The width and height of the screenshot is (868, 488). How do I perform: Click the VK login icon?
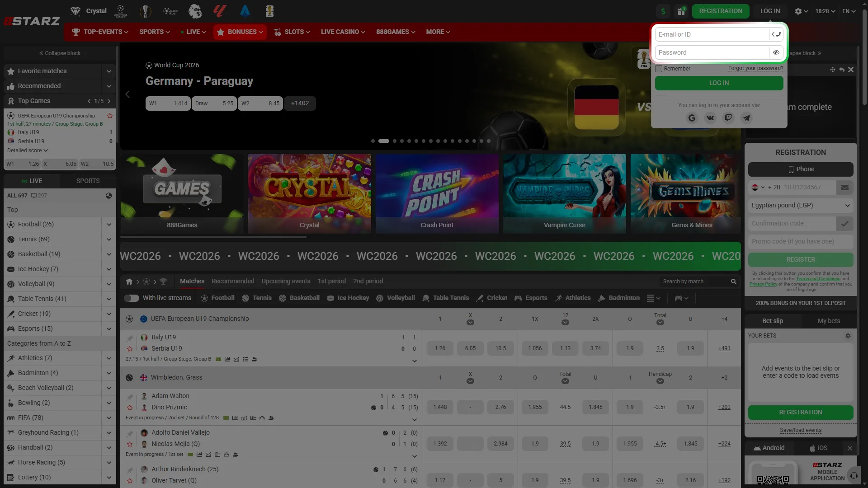(710, 118)
